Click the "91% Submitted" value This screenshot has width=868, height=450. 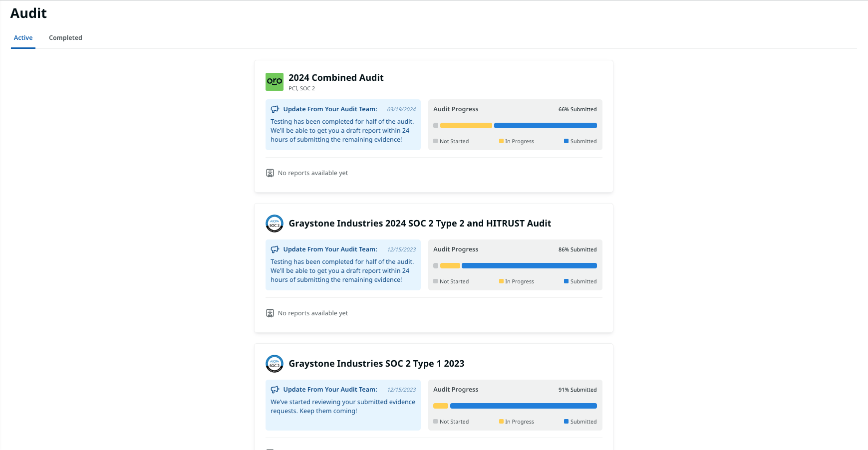578,390
